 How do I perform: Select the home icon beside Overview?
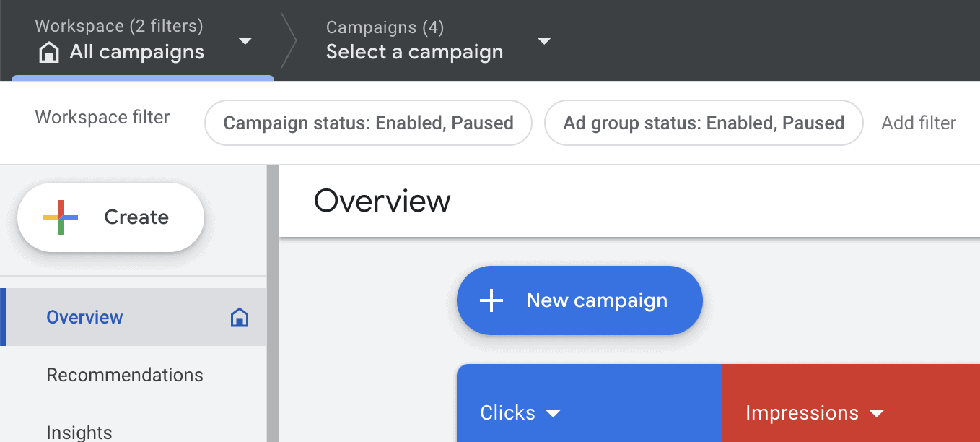(240, 316)
